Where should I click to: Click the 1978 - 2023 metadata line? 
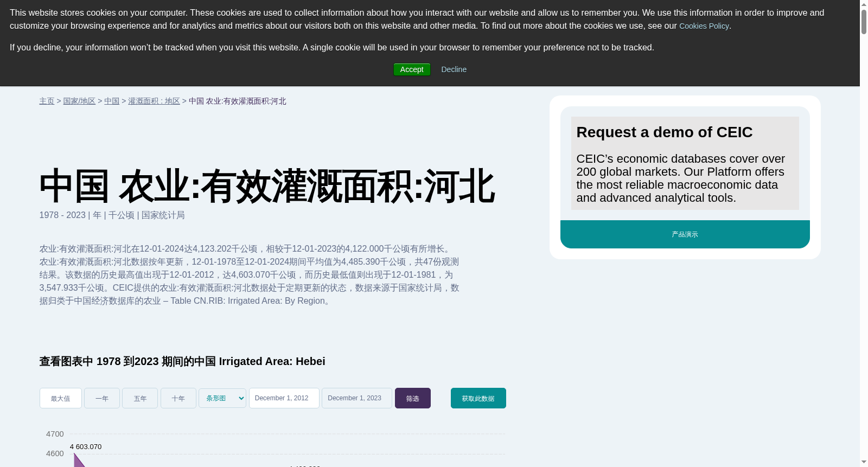[112, 215]
